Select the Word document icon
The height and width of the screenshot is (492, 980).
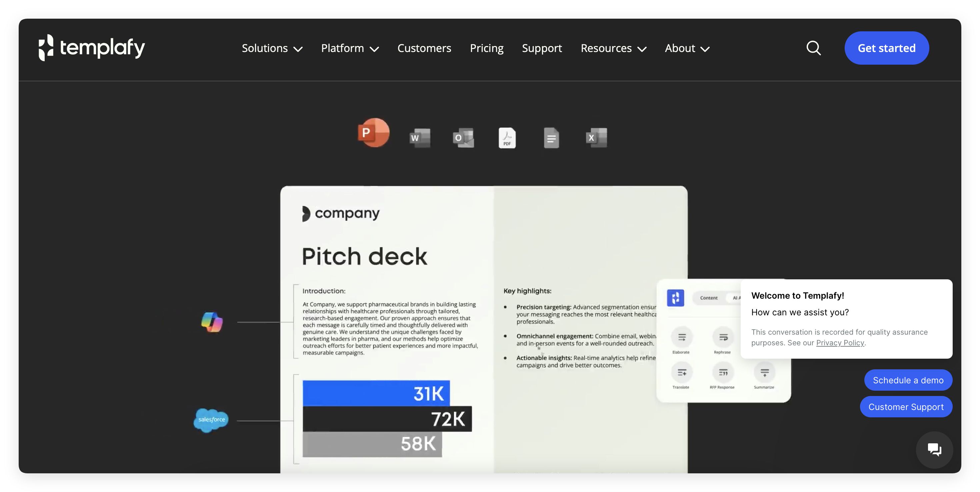[420, 138]
